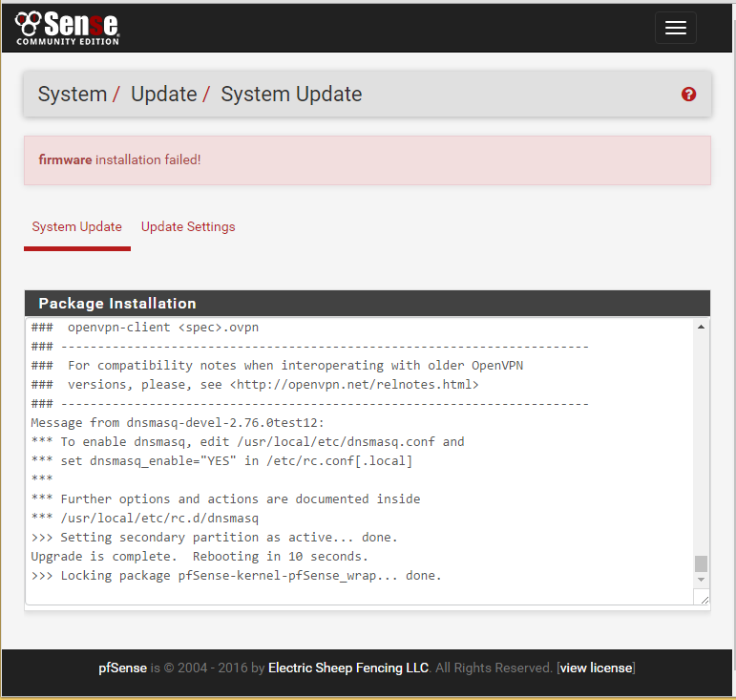The height and width of the screenshot is (700, 736).
Task: Click the System breadcrumb item
Action: tap(72, 95)
